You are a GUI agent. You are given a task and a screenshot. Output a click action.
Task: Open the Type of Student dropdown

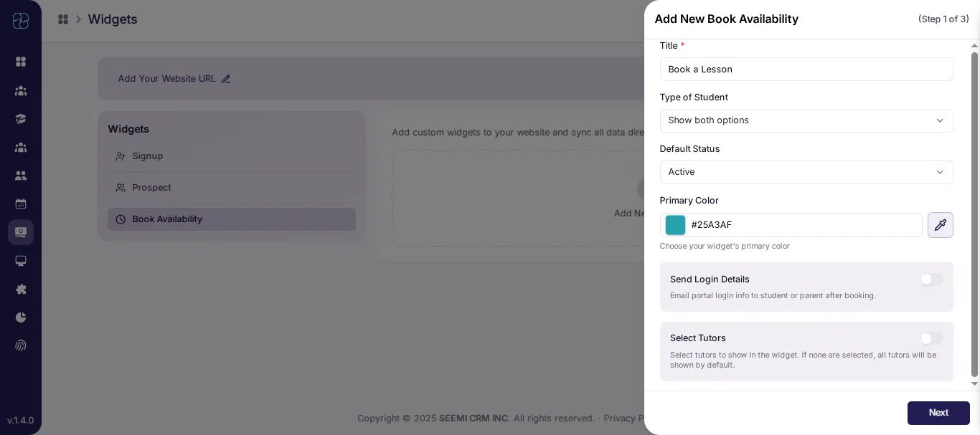[x=806, y=120]
